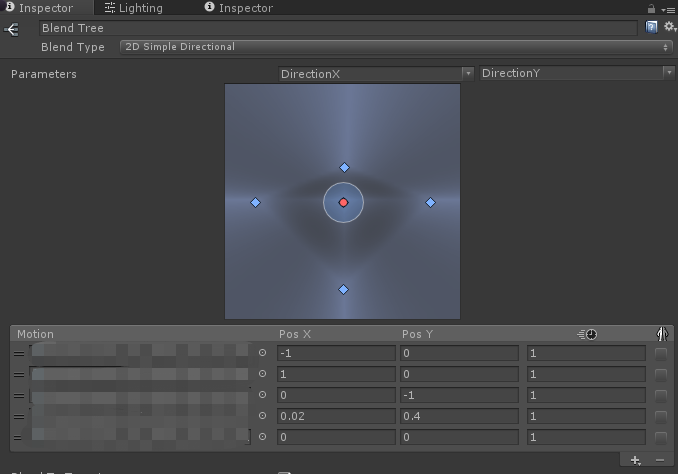This screenshot has width=678, height=474.
Task: Grab reorder handle of the Pos X 1 motion row
Action: point(19,375)
